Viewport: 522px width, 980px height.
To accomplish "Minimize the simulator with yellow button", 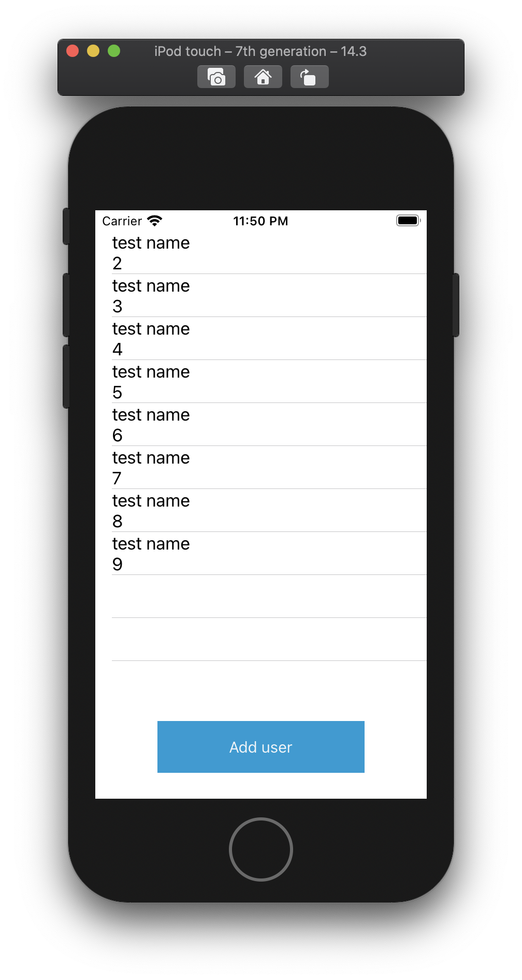I will [x=93, y=51].
